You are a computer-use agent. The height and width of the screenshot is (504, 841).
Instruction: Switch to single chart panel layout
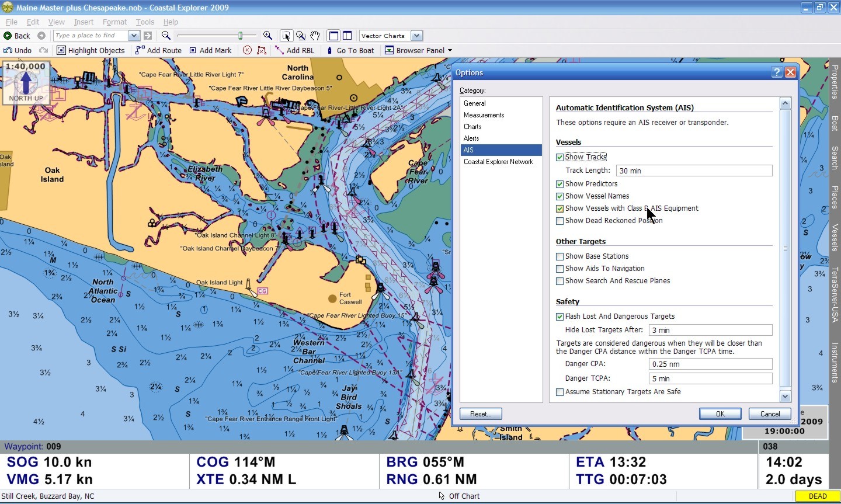pos(333,36)
